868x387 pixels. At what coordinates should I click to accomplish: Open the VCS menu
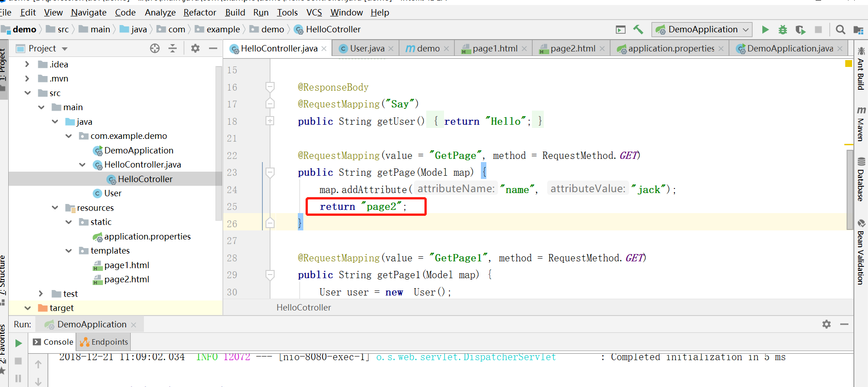[314, 12]
